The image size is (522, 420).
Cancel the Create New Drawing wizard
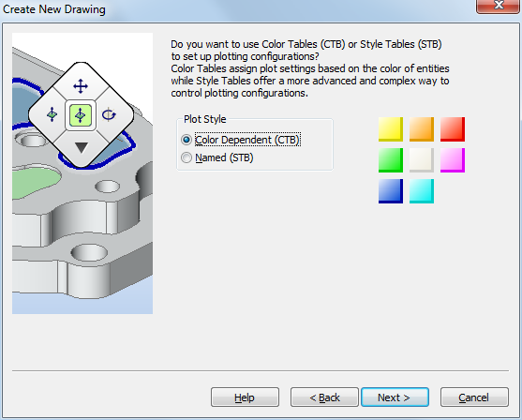(x=474, y=397)
